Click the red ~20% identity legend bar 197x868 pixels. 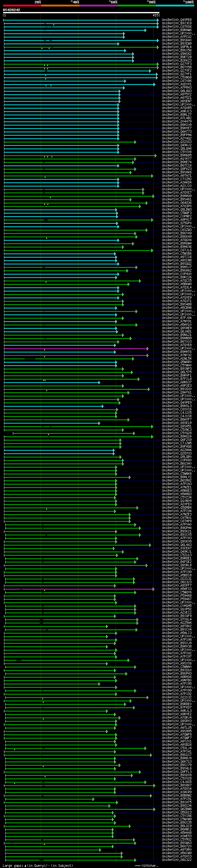22,6
